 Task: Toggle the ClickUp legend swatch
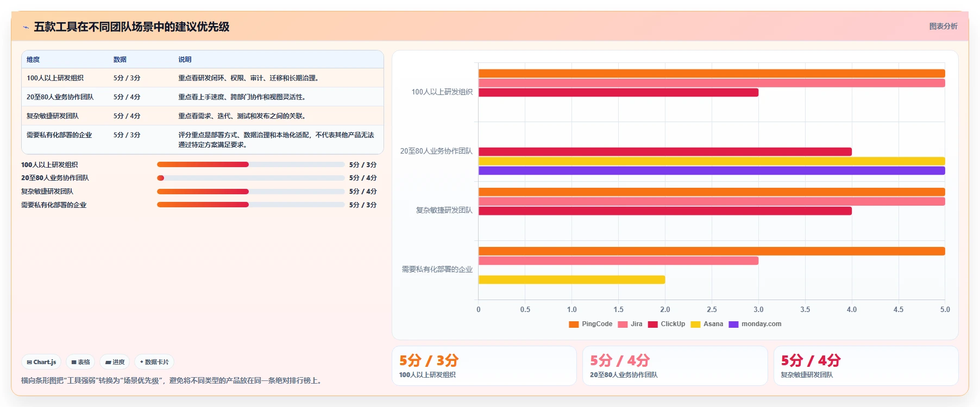[653, 325]
